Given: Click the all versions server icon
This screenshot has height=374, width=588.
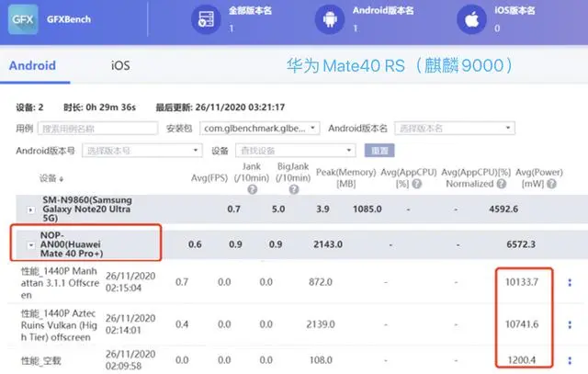Looking at the screenshot, I should pos(206,19).
